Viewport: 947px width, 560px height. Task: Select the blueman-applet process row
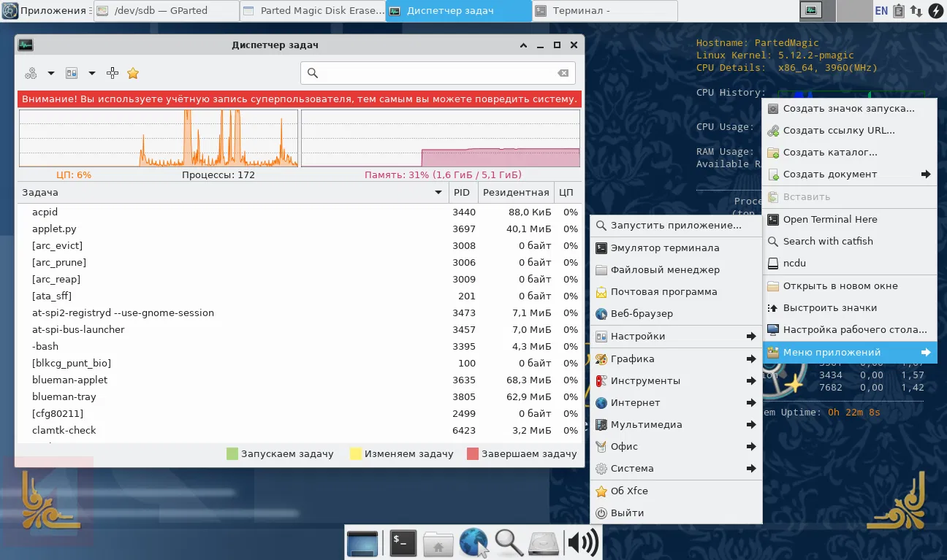pyautogui.click(x=299, y=380)
